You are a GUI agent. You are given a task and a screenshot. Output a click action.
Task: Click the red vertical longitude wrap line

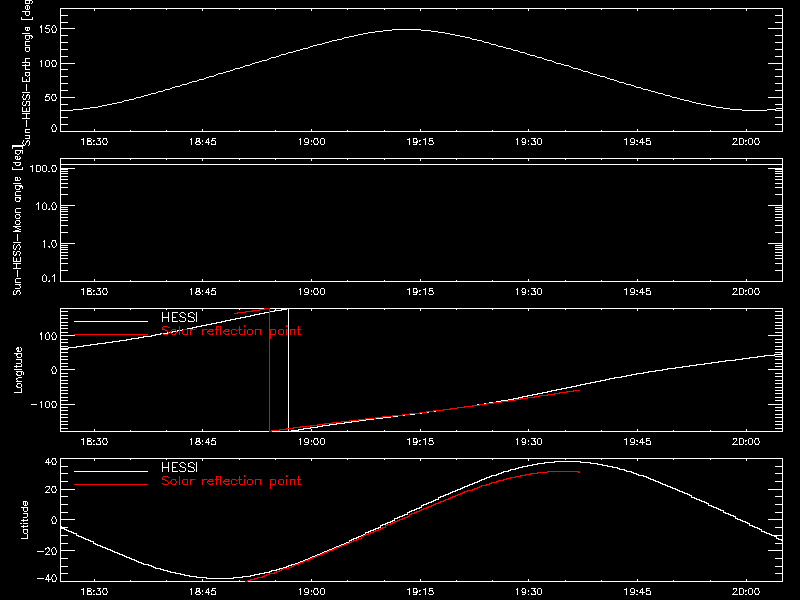[x=269, y=370]
